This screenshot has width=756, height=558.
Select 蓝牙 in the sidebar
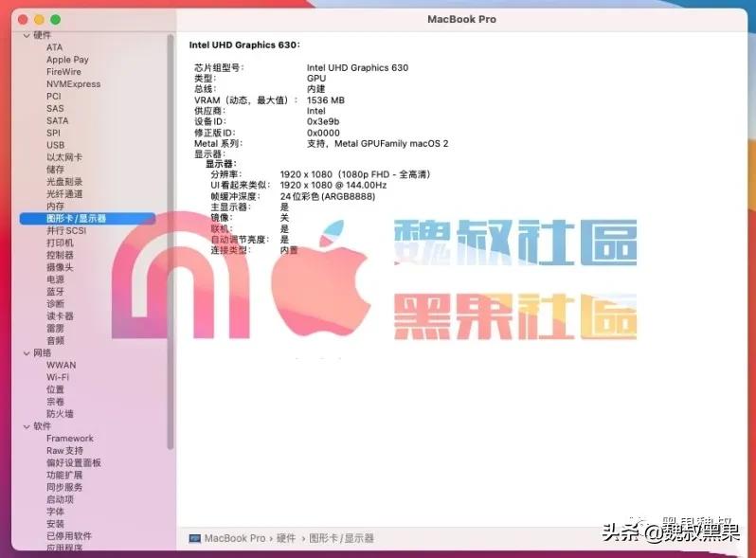[x=55, y=292]
